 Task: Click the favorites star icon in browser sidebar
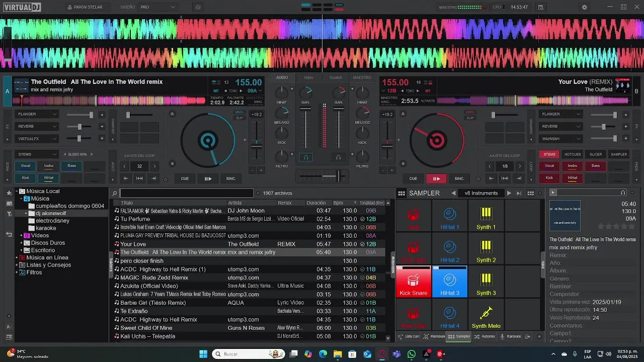pos(8,193)
